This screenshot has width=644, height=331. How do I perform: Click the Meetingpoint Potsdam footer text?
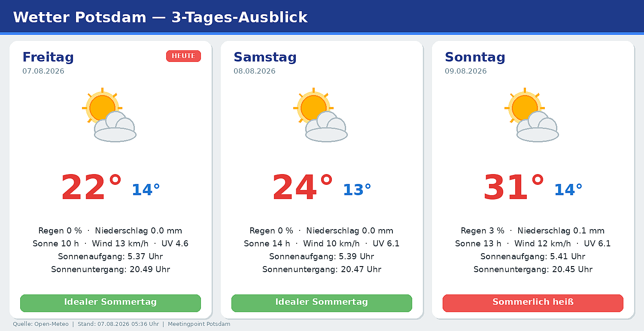[x=199, y=324]
